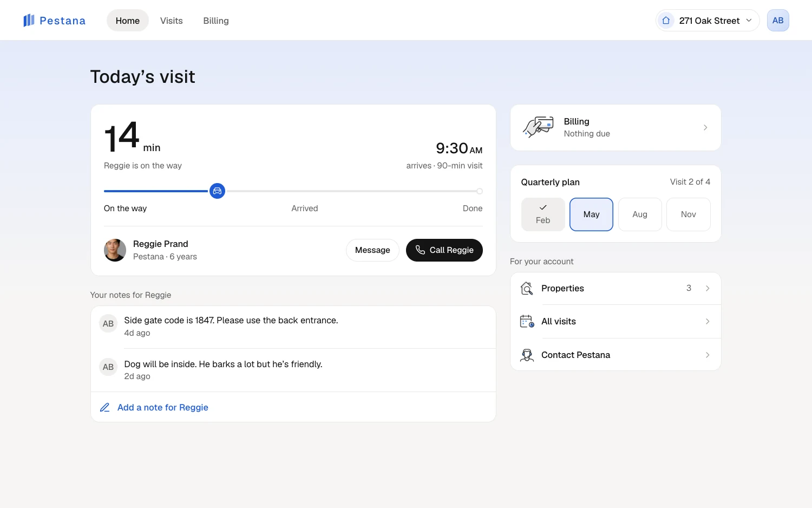812x508 pixels.
Task: Click the '2d ago' timestamp
Action: (x=137, y=376)
